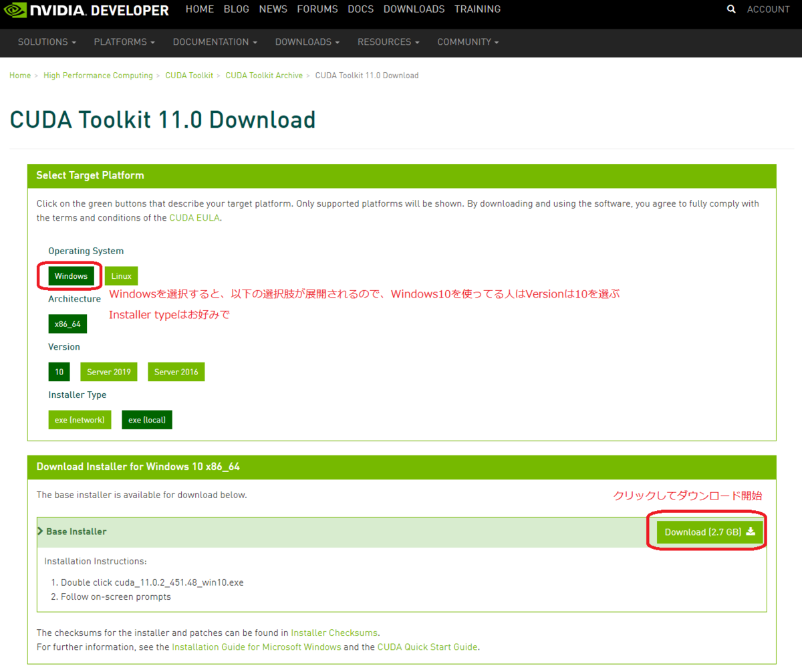Click 'Follow on-screen prompts' instruction
Screen dimensions: 802x672
click(x=116, y=596)
